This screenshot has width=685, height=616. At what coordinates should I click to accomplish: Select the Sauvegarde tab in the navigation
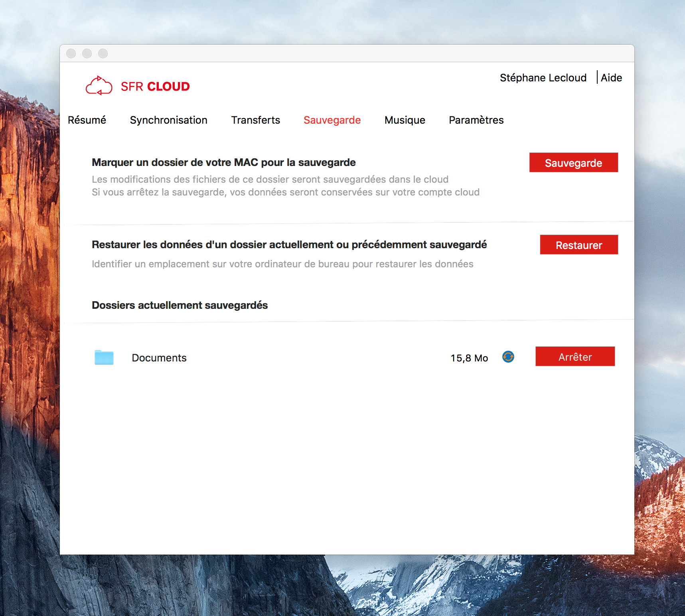pos(332,120)
